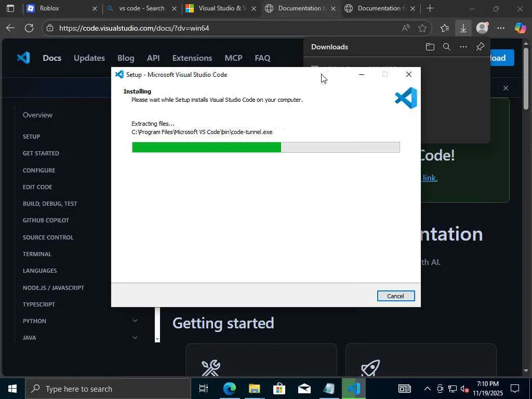Expand the GET STARTED docs section
The image size is (532, 399).
41,153
